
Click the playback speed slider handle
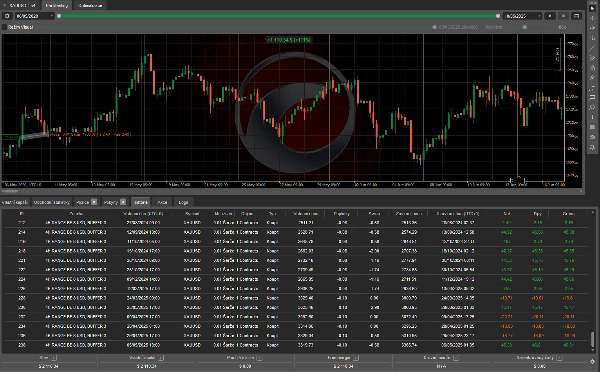pos(525,27)
